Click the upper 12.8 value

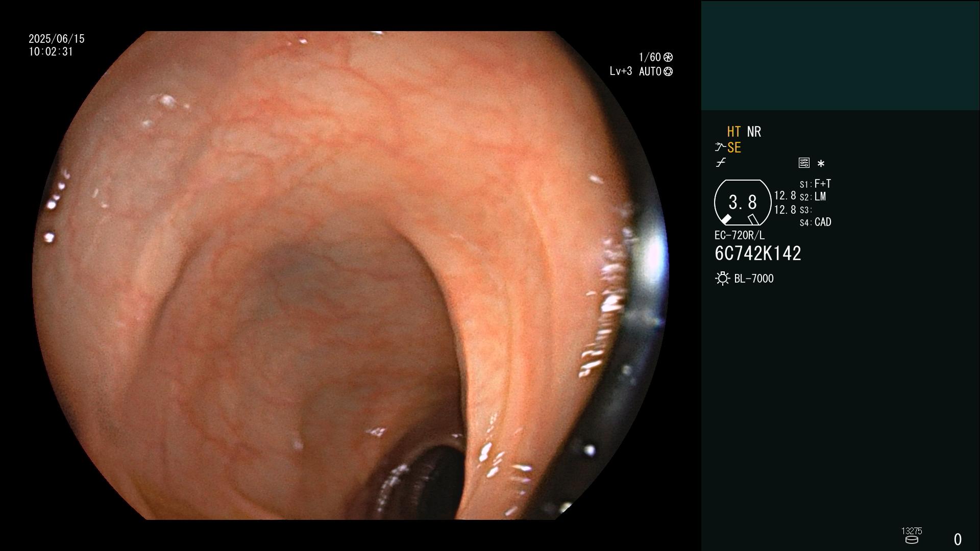coord(785,195)
